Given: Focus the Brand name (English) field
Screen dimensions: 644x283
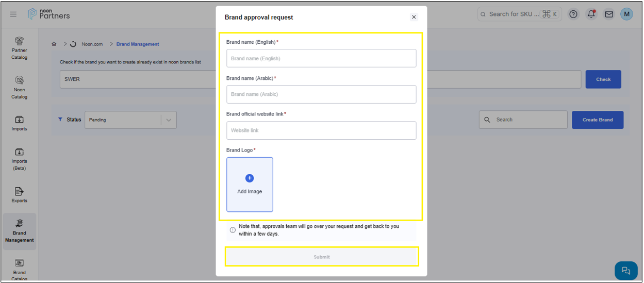Looking at the screenshot, I should (321, 58).
